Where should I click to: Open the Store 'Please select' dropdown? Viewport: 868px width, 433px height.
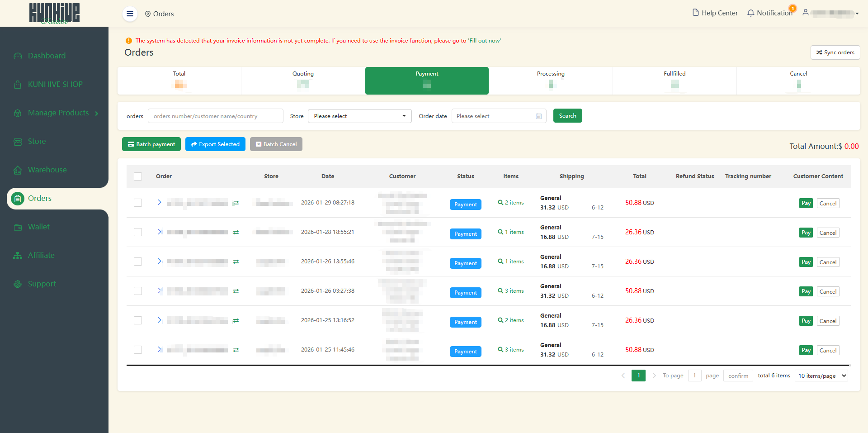click(x=359, y=116)
